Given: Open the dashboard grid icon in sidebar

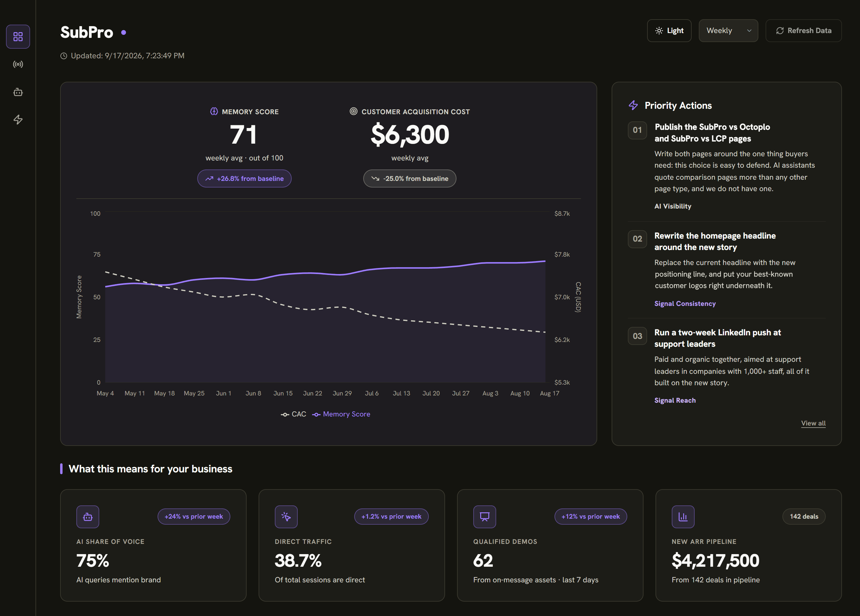Looking at the screenshot, I should [18, 37].
